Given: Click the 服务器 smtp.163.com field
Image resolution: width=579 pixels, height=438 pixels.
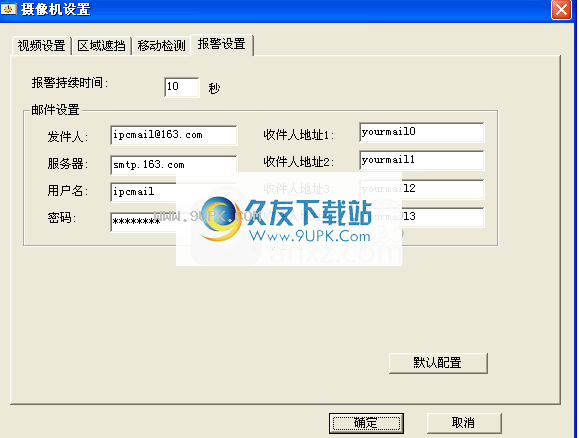Looking at the screenshot, I should point(174,164).
